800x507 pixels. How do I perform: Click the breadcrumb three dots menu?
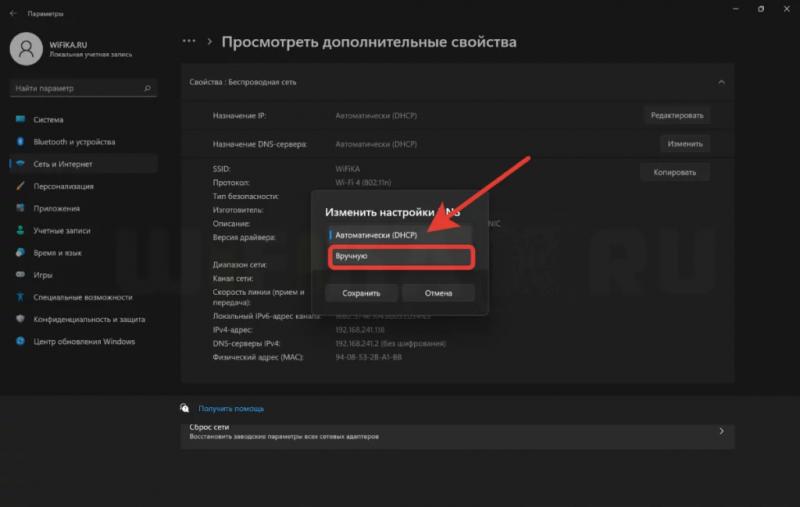click(188, 42)
